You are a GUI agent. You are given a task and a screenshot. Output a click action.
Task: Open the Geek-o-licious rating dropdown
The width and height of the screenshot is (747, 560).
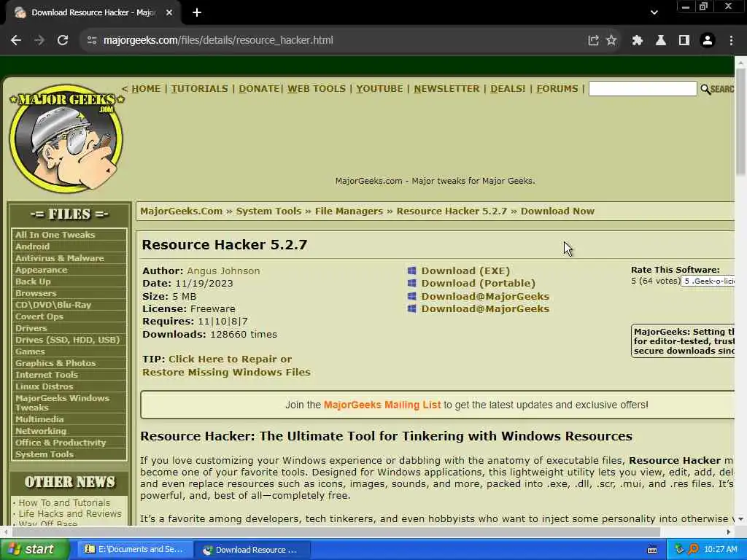(x=708, y=281)
